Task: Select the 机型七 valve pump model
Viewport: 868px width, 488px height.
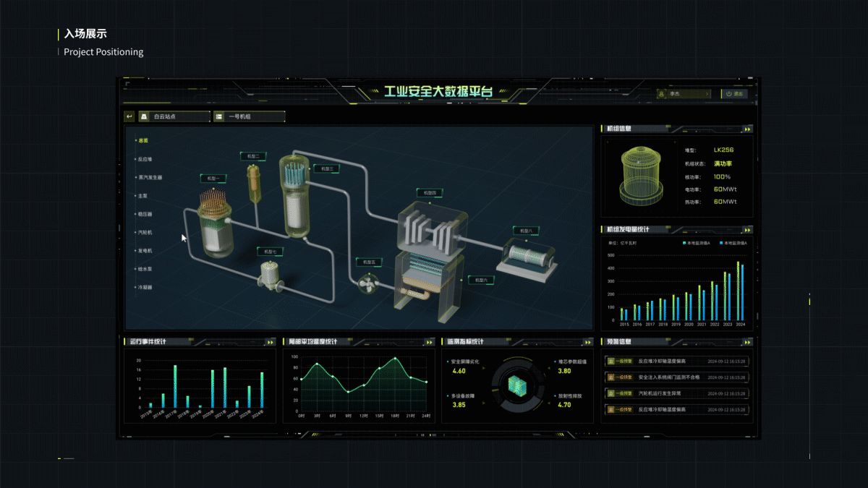Action: [x=272, y=277]
